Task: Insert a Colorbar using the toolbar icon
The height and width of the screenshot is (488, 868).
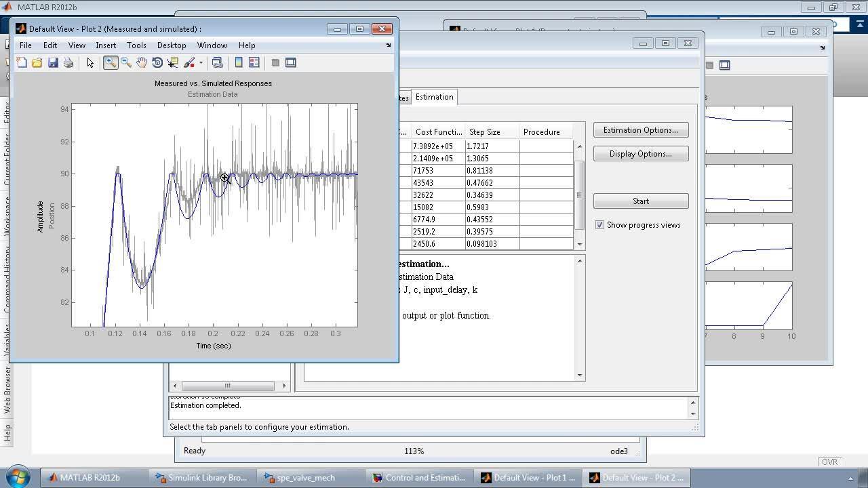Action: pos(239,62)
